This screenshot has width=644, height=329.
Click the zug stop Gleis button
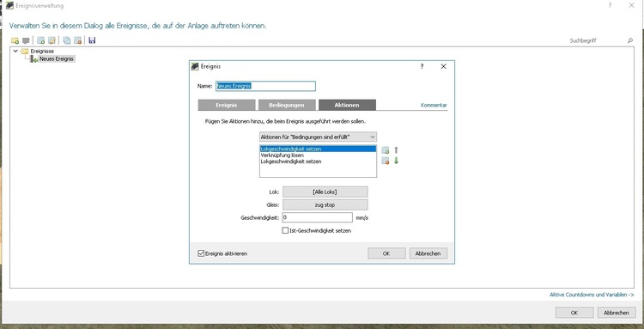[325, 204]
